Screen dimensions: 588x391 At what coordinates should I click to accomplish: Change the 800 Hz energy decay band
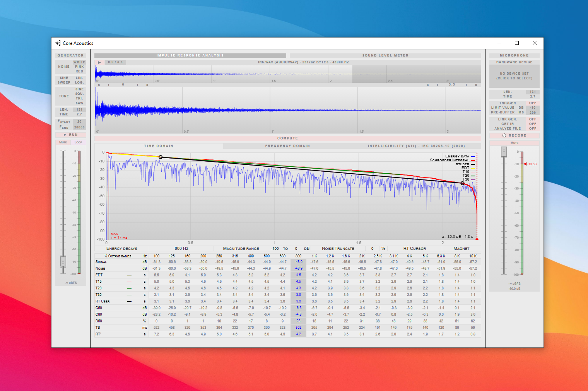coord(181,249)
